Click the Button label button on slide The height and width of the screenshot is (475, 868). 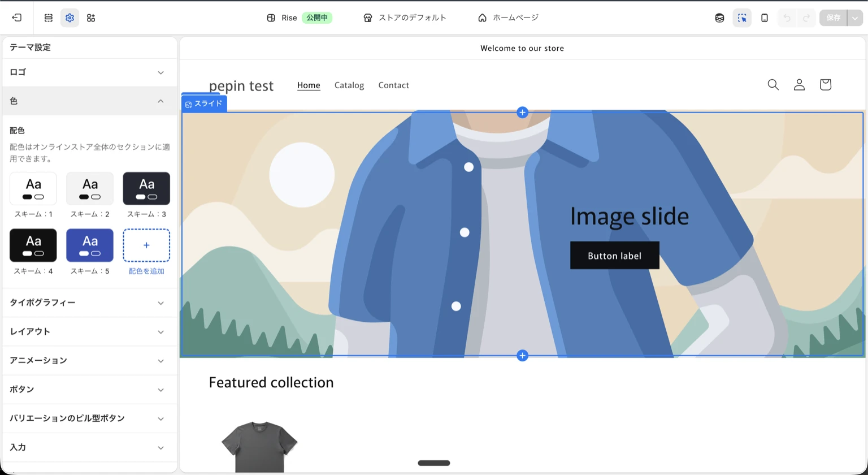[x=614, y=256]
